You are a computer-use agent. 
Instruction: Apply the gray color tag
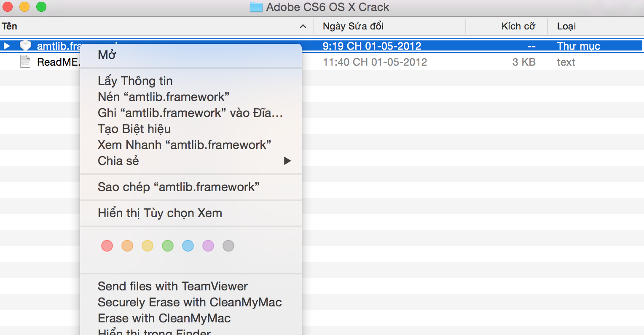click(228, 246)
